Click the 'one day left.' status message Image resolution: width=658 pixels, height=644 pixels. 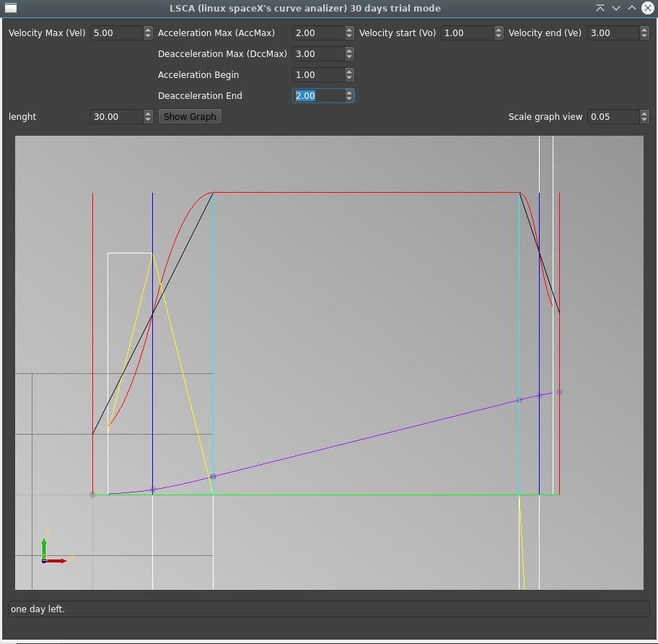click(38, 609)
